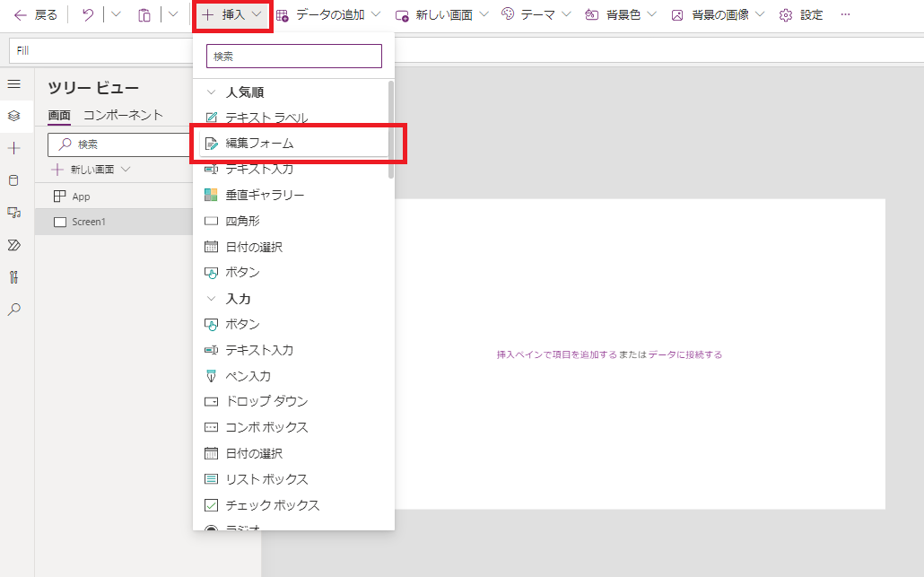Select the Insert (+) sidebar icon
Image resolution: width=924 pixels, height=577 pixels.
click(13, 148)
